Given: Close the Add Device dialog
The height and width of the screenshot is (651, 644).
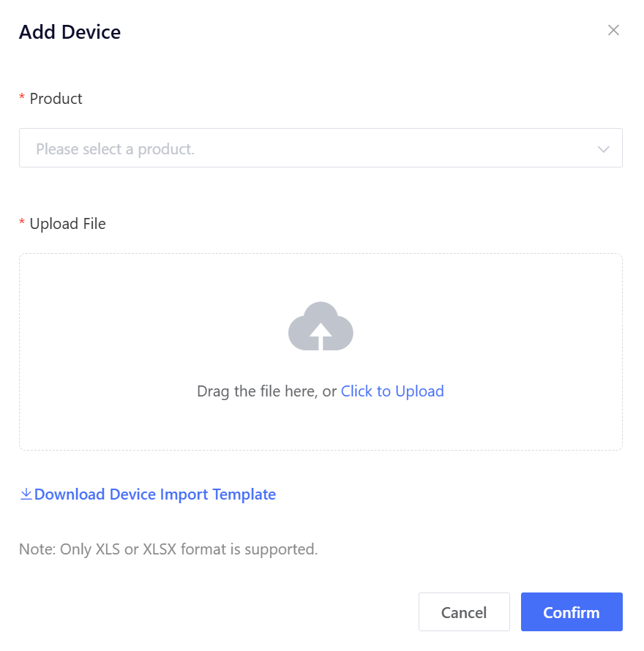Looking at the screenshot, I should (x=613, y=30).
